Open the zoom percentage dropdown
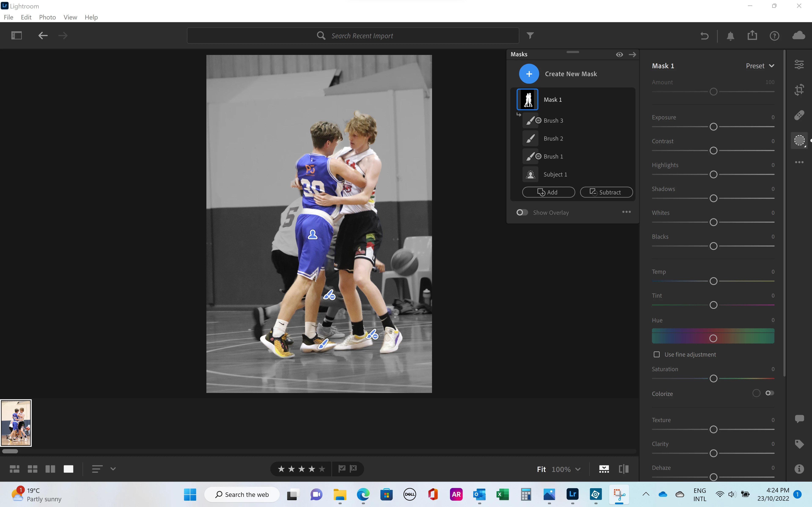Image resolution: width=812 pixels, height=507 pixels. pos(578,469)
